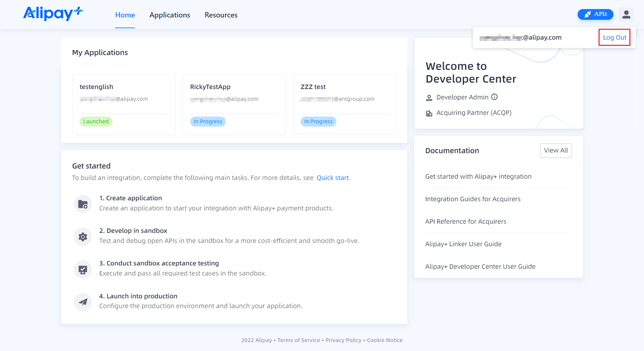Viewport: 644px width, 351px height.
Task: Click the Developer Admin info icon
Action: pyautogui.click(x=494, y=97)
